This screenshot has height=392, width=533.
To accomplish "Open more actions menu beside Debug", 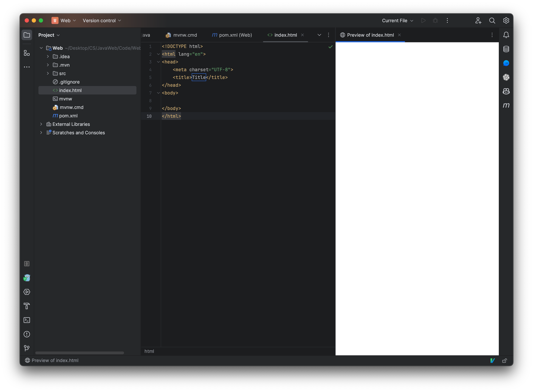I will click(x=447, y=21).
